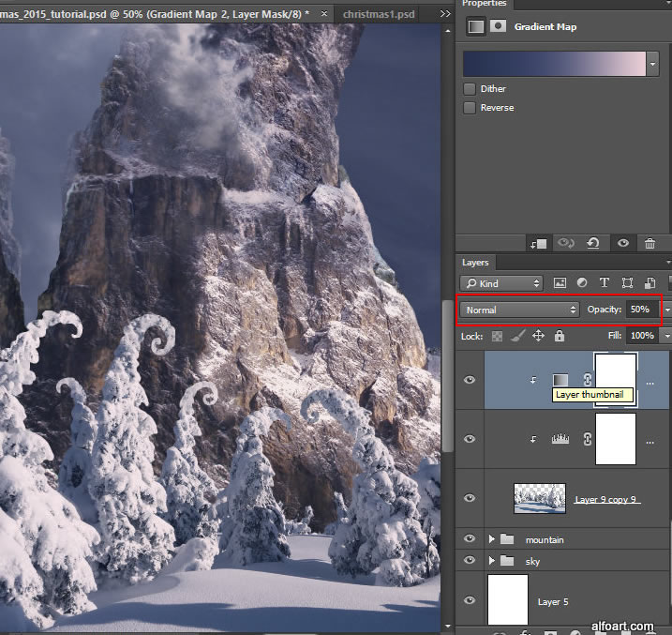This screenshot has width=672, height=635.
Task: Click the view previous state icon
Action: point(565,244)
